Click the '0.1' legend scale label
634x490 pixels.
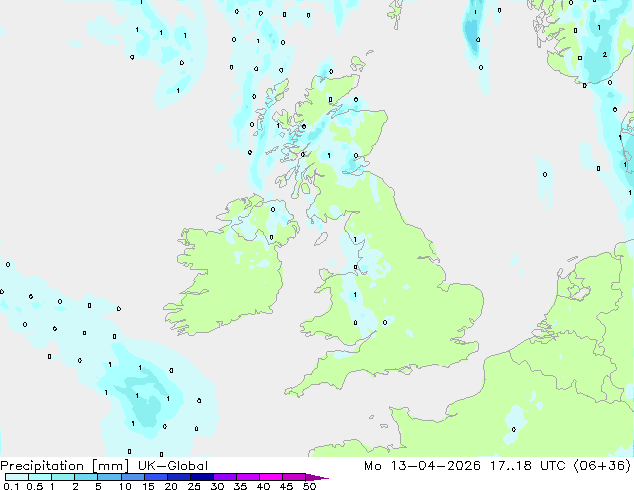coord(11,486)
